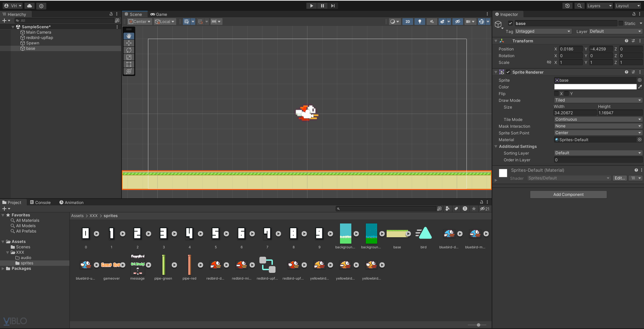This screenshot has height=329, width=644.
Task: Switch to the Animation tab
Action: (71, 202)
